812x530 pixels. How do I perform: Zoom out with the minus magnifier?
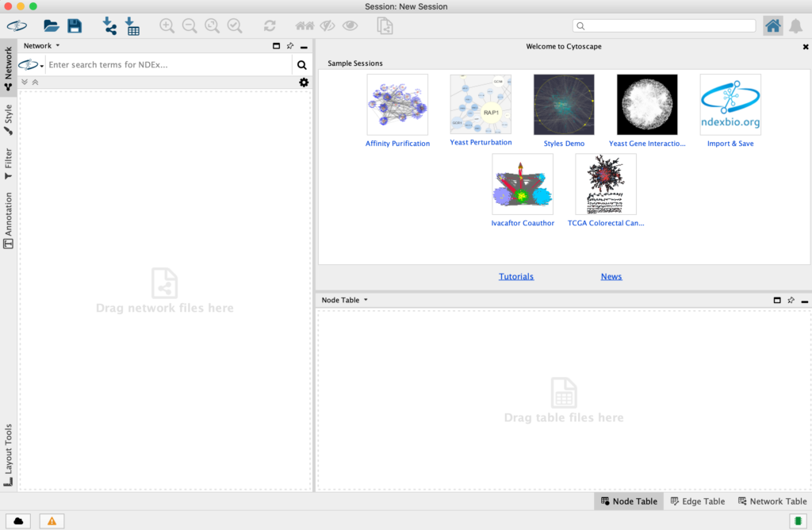pyautogui.click(x=190, y=26)
